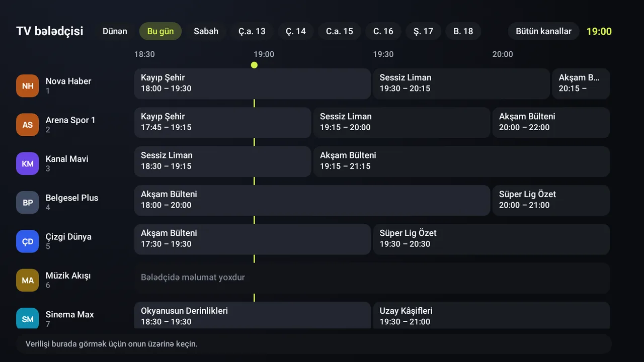Screen dimensions: 644x362
Task: Switch to the C. 16 tab
Action: tap(383, 31)
